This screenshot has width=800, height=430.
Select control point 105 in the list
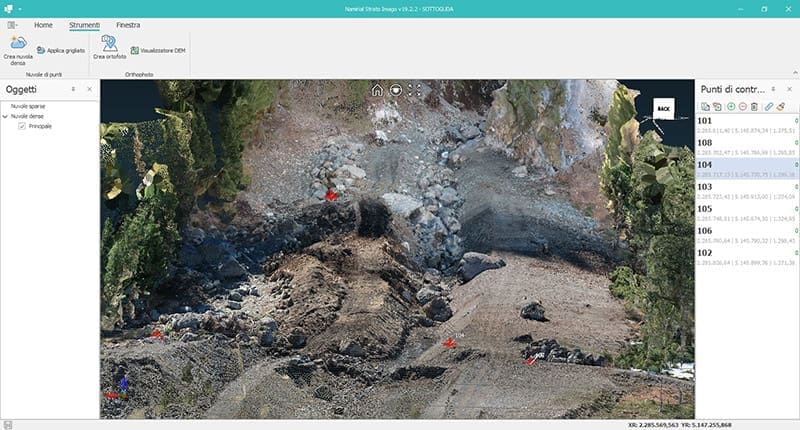click(745, 213)
